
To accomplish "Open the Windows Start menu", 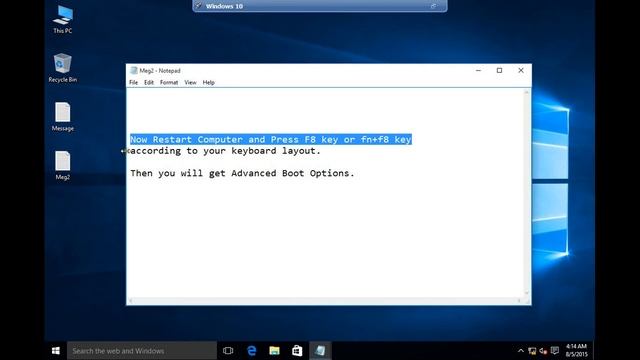I will coord(56,351).
